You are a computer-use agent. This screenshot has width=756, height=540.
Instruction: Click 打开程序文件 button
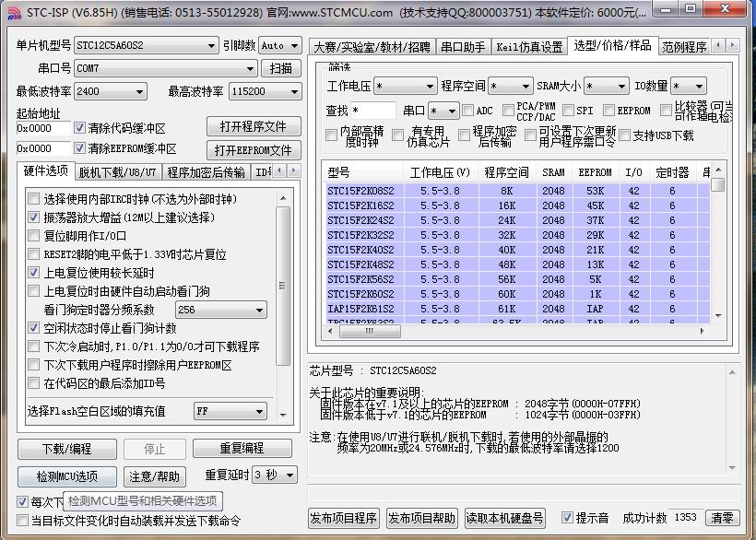point(254,126)
